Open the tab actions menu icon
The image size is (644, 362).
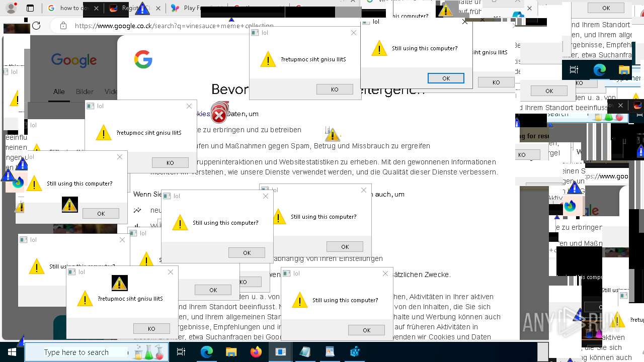30,8
